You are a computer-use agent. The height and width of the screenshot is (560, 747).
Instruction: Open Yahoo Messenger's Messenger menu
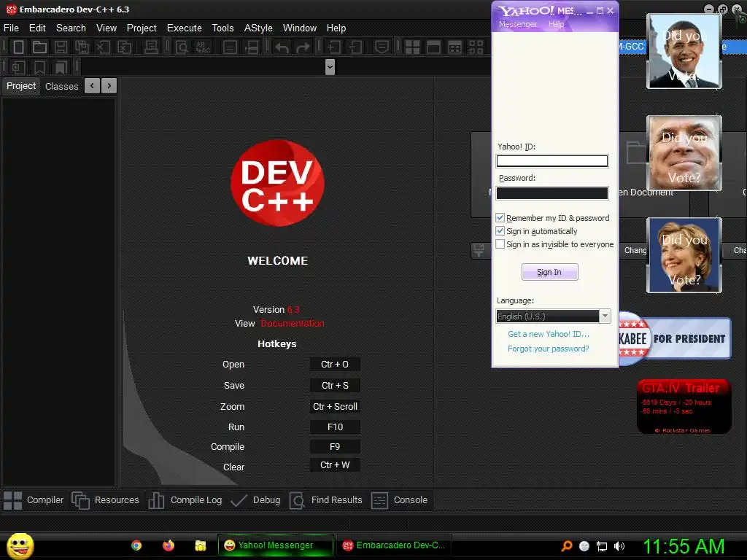518,24
